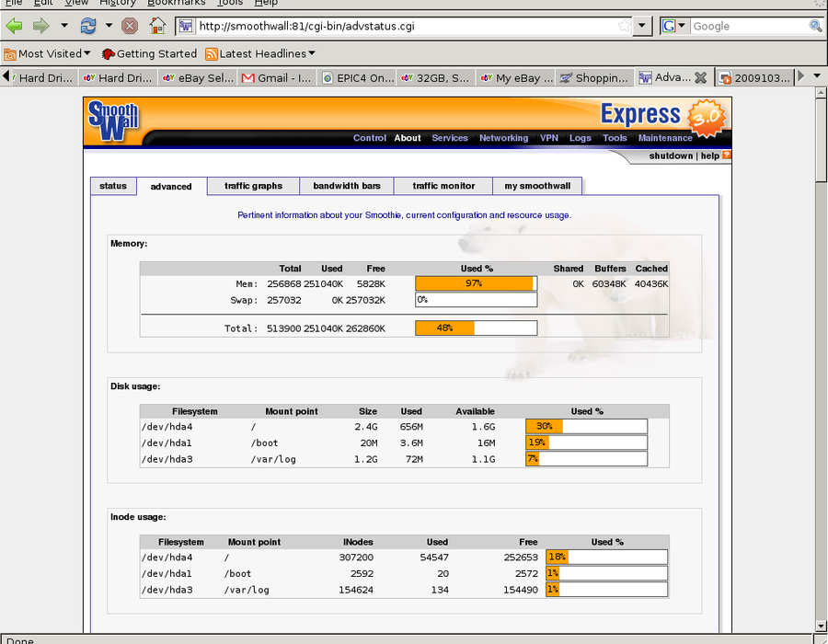This screenshot has width=828, height=644.
Task: Open the Logs navigation menu
Action: click(581, 138)
